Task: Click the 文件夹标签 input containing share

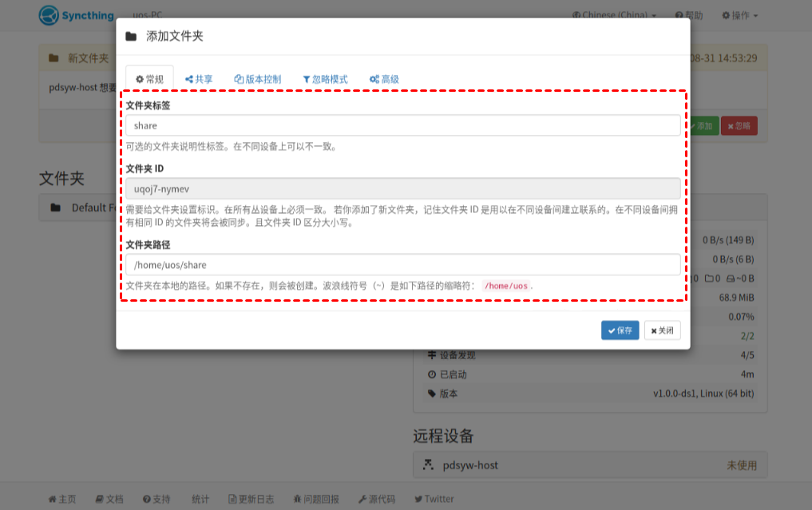Action: 402,125
